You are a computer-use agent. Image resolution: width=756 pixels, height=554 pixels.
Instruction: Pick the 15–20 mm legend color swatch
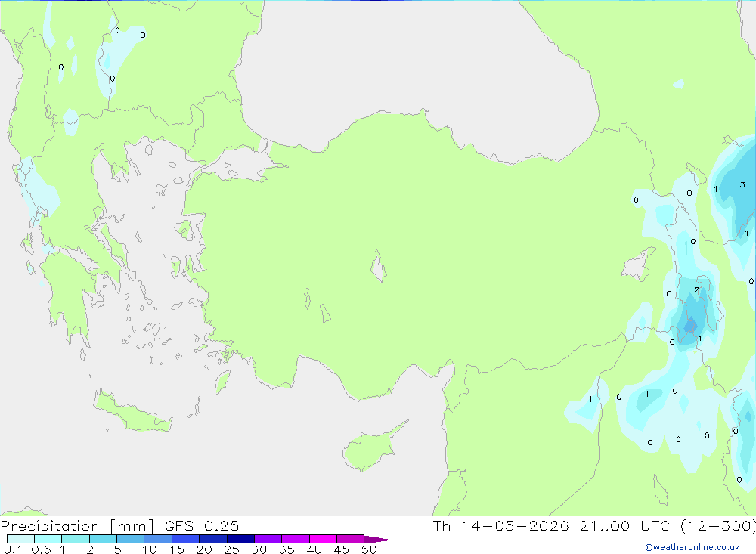pos(186,539)
